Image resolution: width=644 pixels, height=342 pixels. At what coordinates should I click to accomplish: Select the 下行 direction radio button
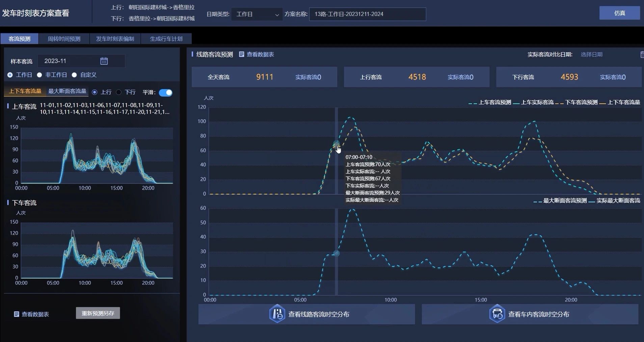119,92
